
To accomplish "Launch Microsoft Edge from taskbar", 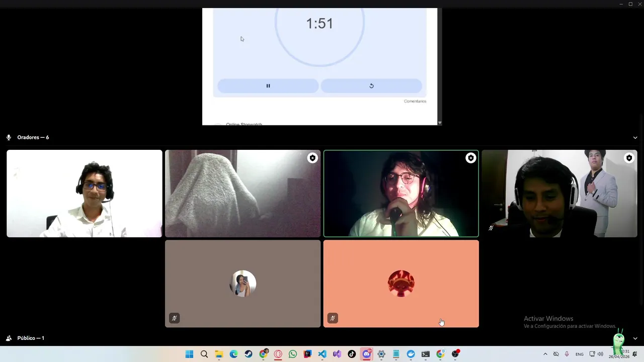I will pyautogui.click(x=233, y=354).
